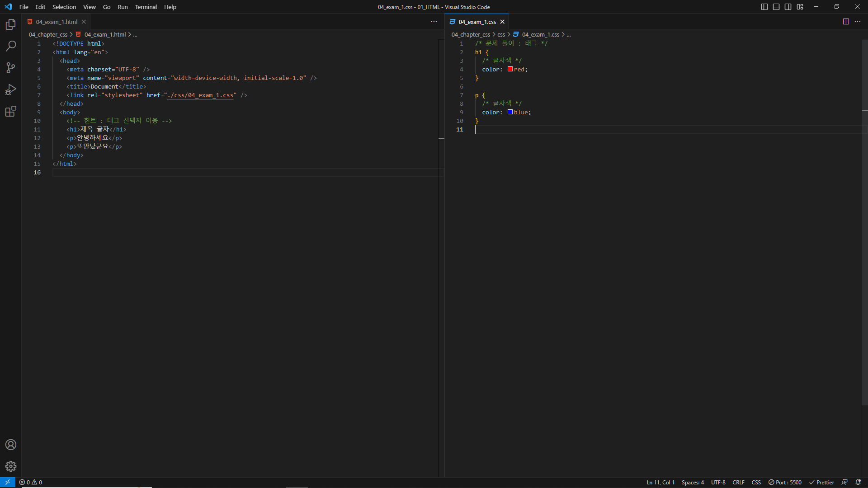Click the split editor right icon
Screen dimensions: 868x488
846,22
